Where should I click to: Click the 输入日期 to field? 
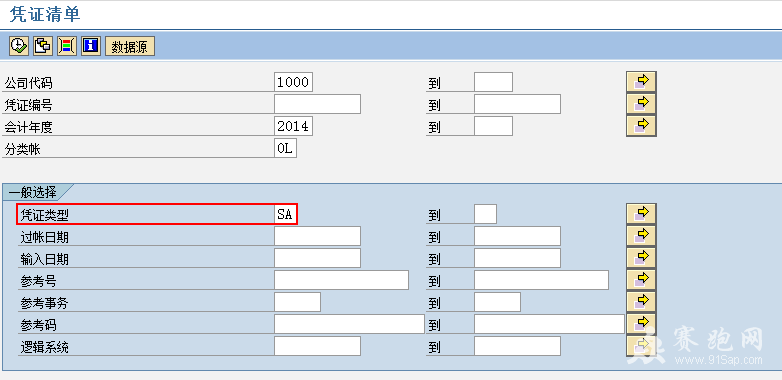click(x=517, y=258)
